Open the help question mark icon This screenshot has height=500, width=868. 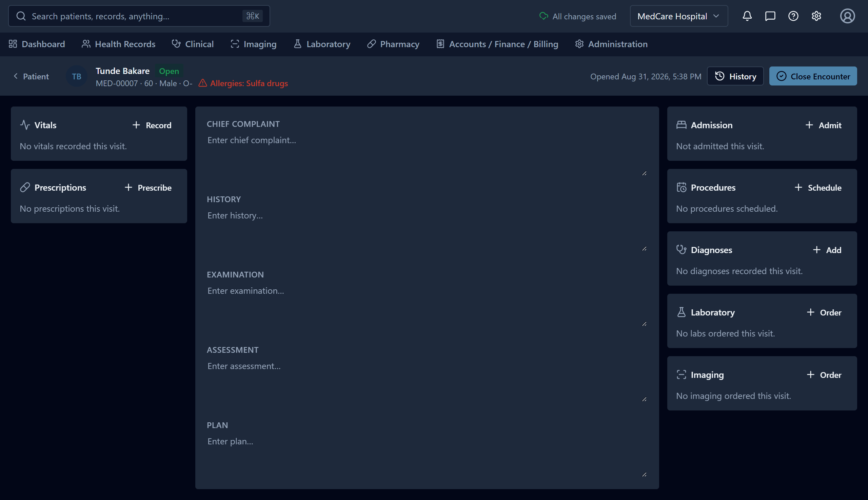pyautogui.click(x=793, y=16)
